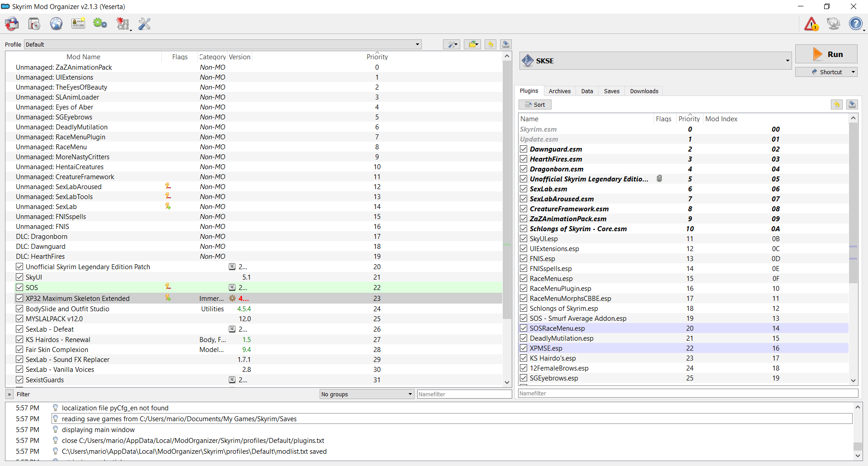
Task: Toggle Fair Skin Complexion checkbox
Action: pyautogui.click(x=19, y=349)
